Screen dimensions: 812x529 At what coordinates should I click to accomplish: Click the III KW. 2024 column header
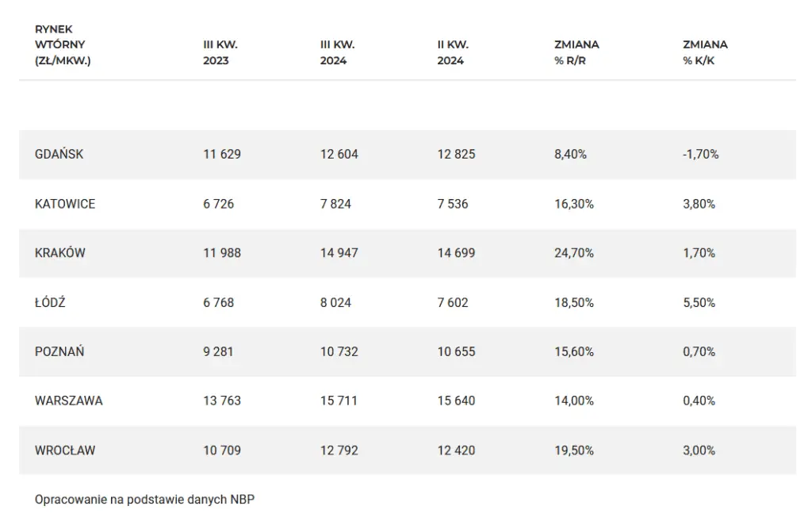(x=337, y=52)
